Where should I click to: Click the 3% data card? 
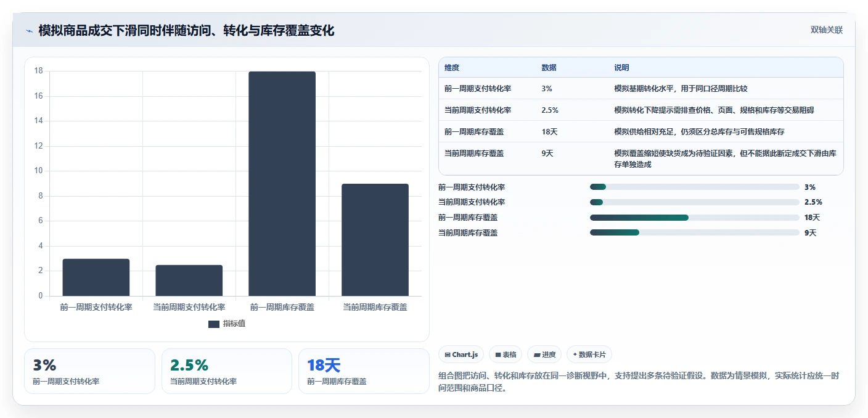point(89,371)
